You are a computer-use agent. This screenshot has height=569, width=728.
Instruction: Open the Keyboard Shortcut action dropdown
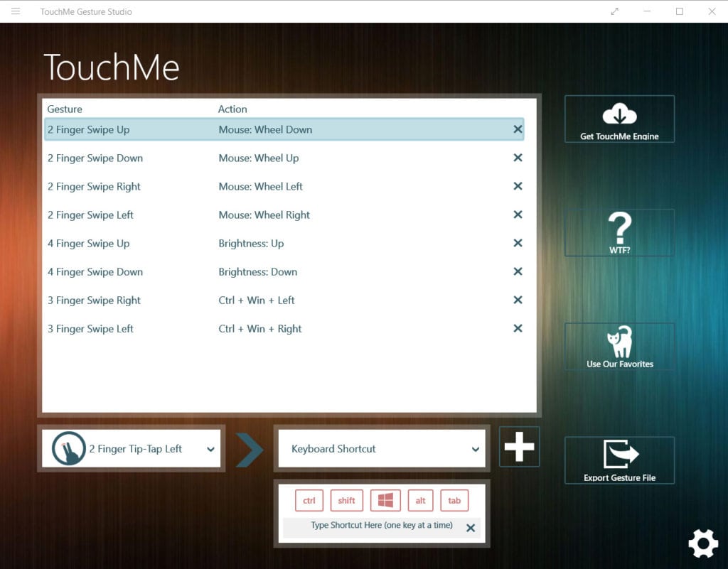(x=475, y=449)
